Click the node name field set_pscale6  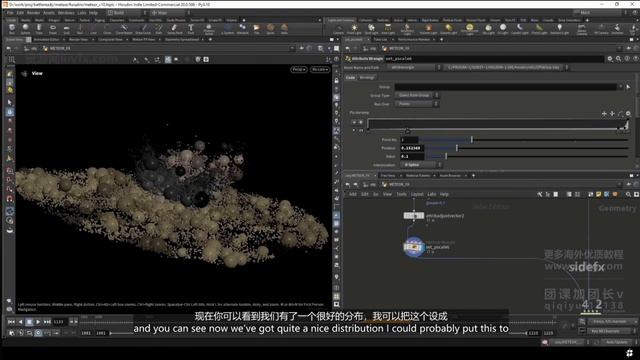(493, 59)
